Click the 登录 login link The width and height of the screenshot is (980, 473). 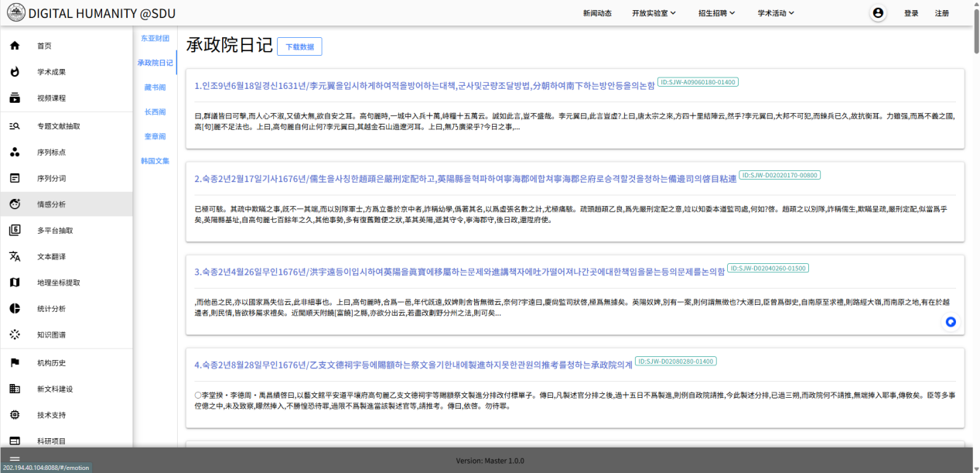click(x=911, y=13)
